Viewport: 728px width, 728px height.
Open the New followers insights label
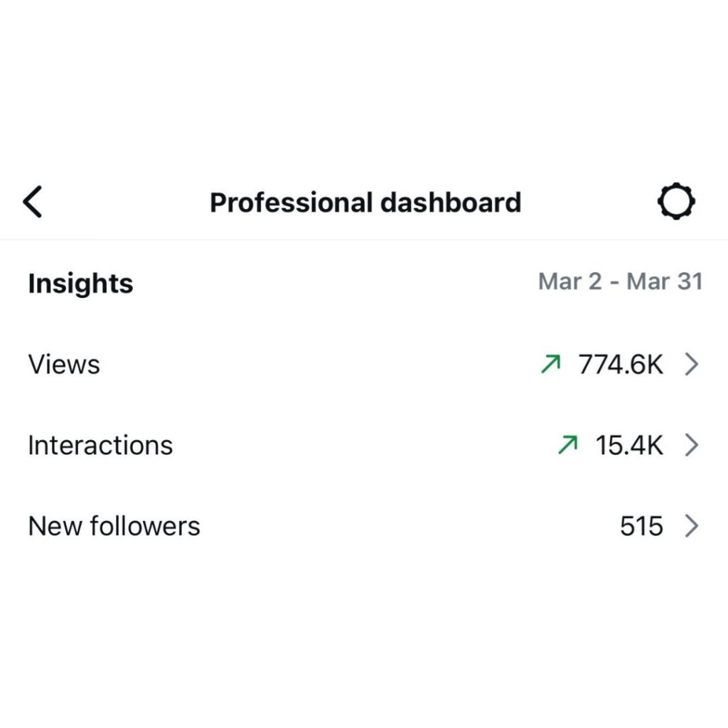tap(114, 527)
